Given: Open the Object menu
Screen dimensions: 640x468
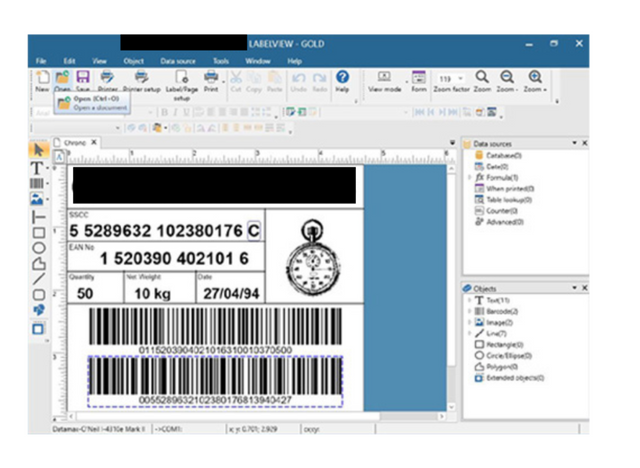Looking at the screenshot, I should click(133, 61).
